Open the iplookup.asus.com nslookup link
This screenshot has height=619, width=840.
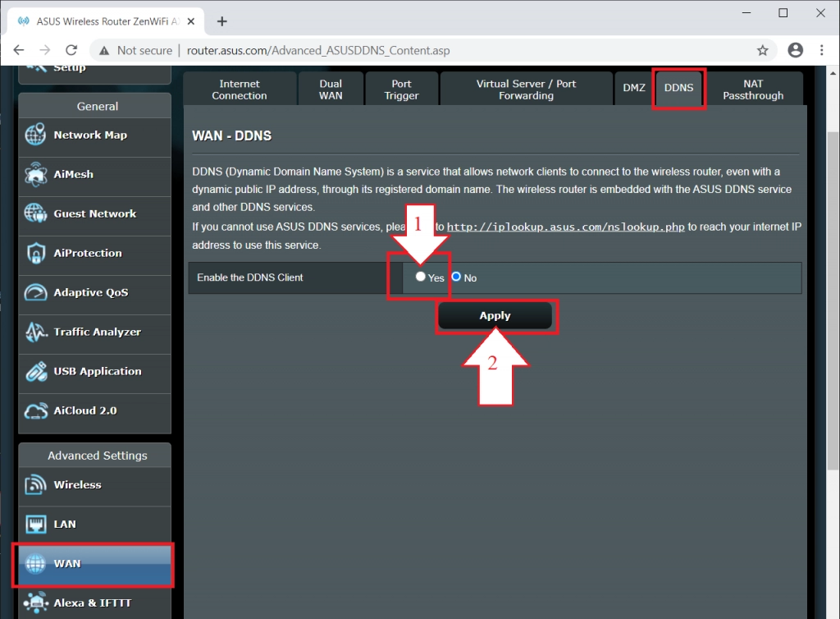coord(566,227)
